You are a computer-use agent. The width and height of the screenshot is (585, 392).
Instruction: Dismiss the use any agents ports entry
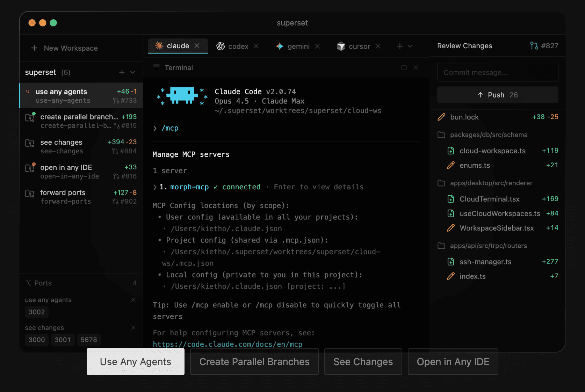tap(133, 300)
